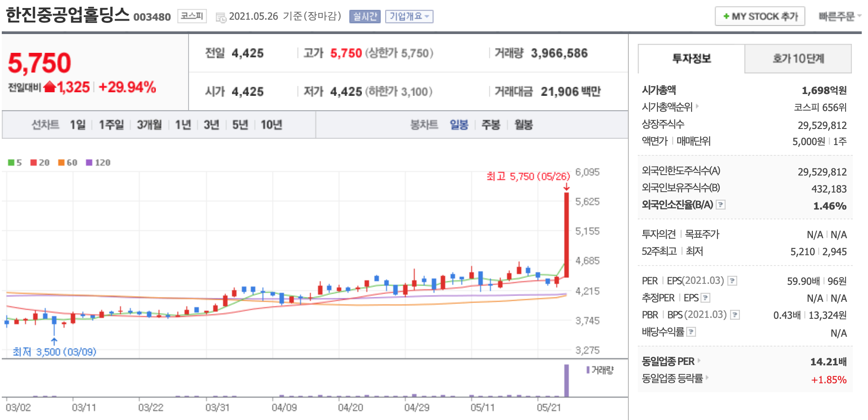This screenshot has height=420, width=868.
Task: Click the 동일업종 등락률 value +1.85%
Action: (x=829, y=380)
